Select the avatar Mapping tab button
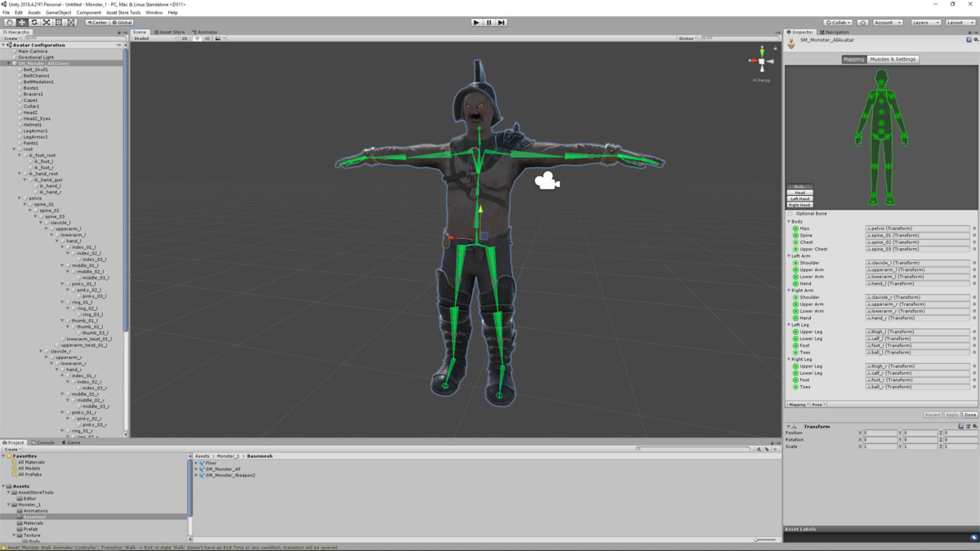Viewport: 980px width, 551px height. tap(854, 60)
